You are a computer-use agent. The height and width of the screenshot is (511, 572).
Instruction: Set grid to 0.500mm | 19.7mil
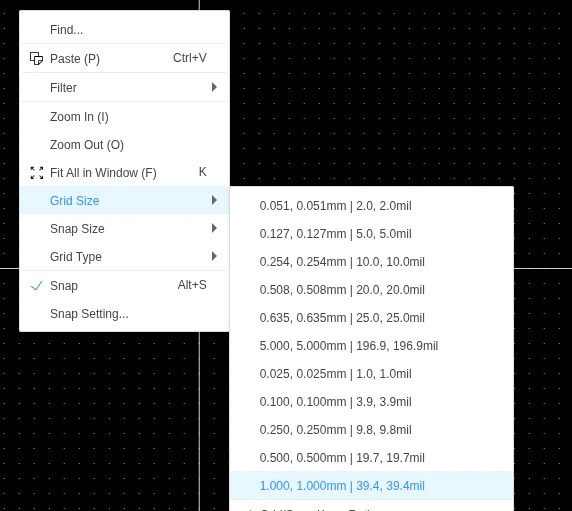click(372, 458)
